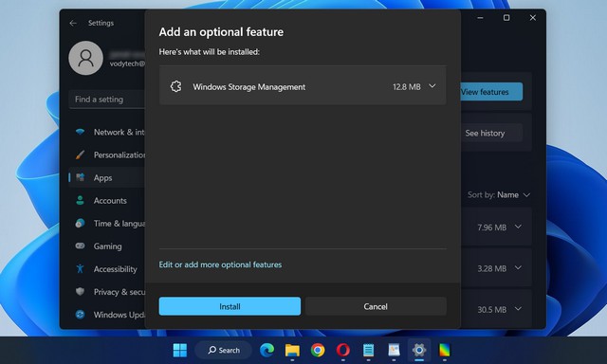607x364 pixels.
Task: Open Network & internet settings
Action: point(107,132)
